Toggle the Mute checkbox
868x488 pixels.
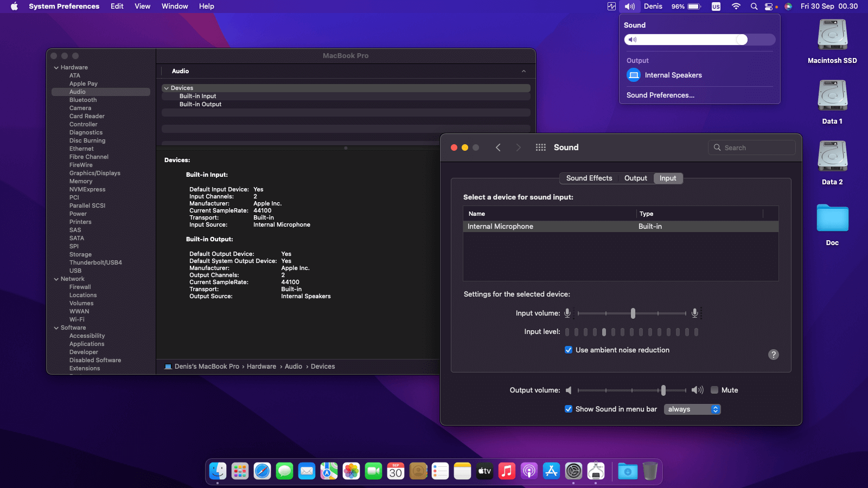714,390
